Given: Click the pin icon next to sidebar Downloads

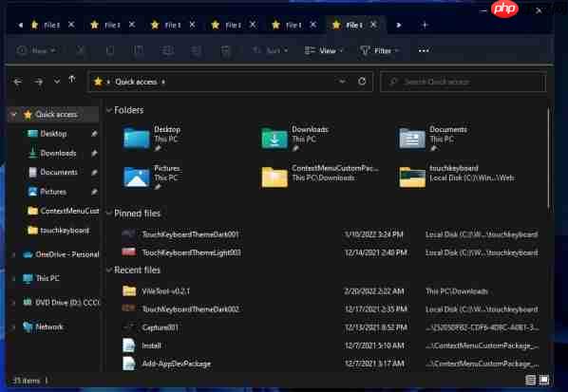Looking at the screenshot, I should pos(94,154).
